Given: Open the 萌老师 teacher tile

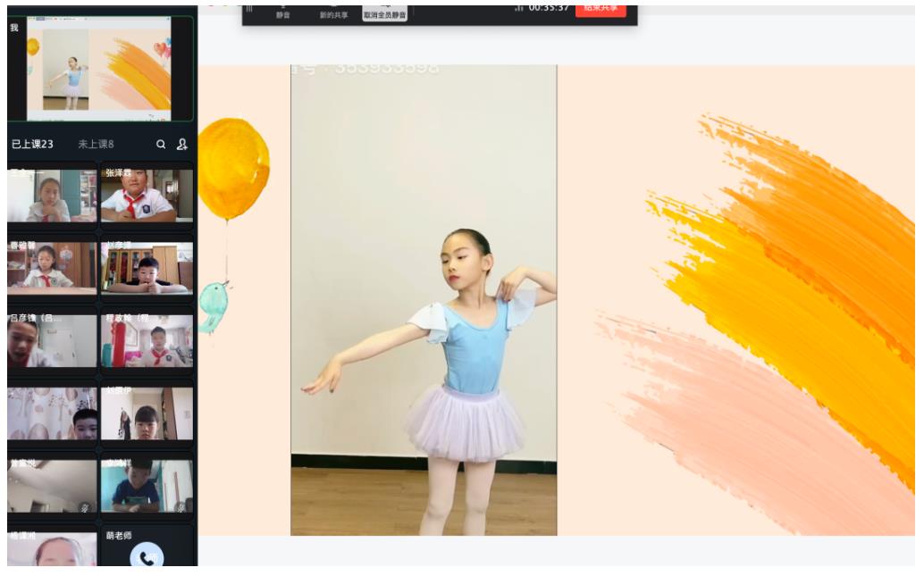Looking at the screenshot, I should pyautogui.click(x=147, y=547).
